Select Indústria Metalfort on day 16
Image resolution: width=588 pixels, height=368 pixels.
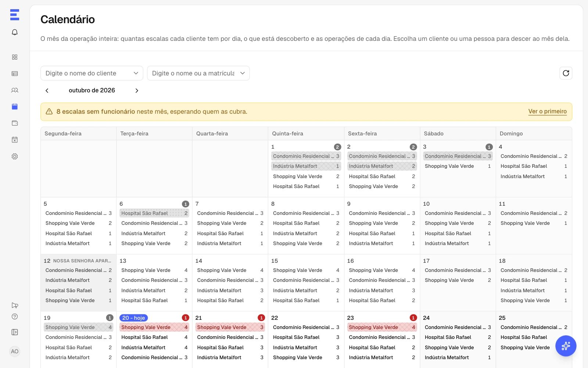coord(382,290)
